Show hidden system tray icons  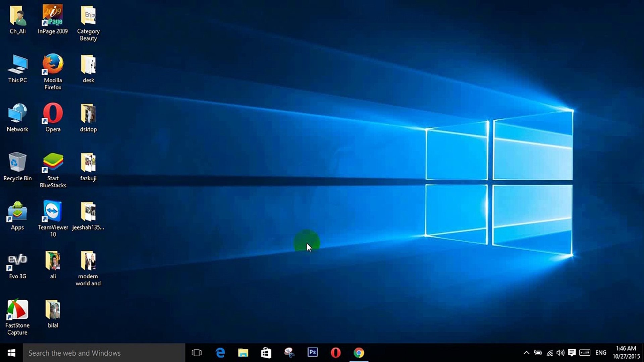click(526, 353)
